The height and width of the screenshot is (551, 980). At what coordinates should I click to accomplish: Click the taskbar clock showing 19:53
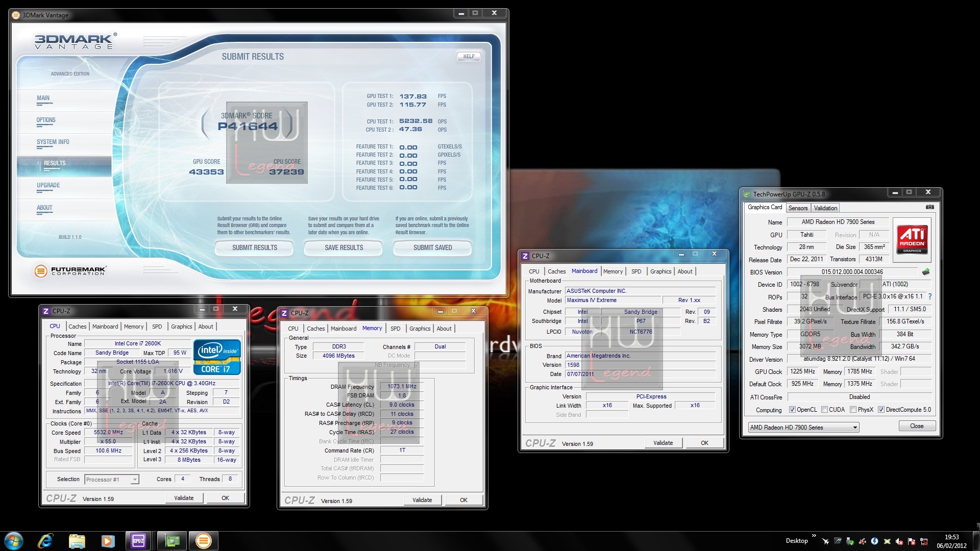(x=951, y=541)
